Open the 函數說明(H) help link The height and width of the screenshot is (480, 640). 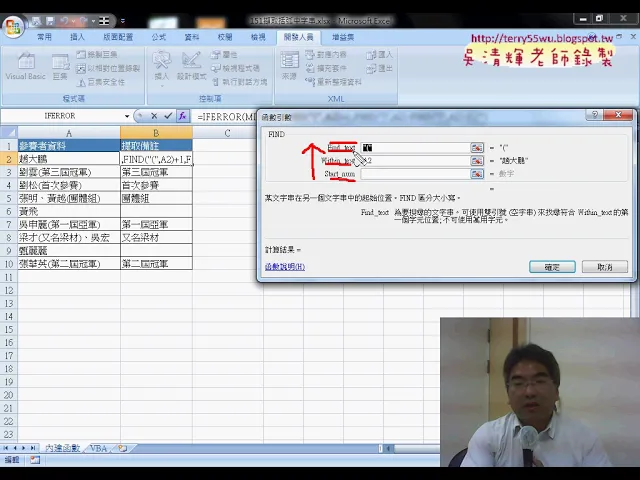285,267
